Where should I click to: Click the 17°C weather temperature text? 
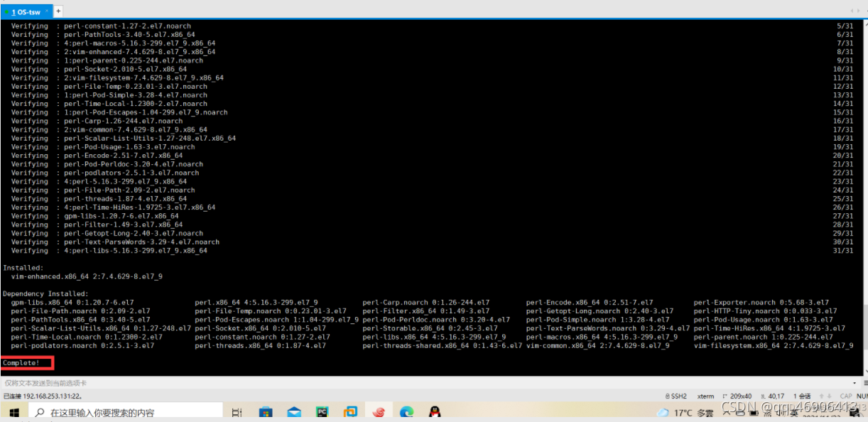pos(683,413)
